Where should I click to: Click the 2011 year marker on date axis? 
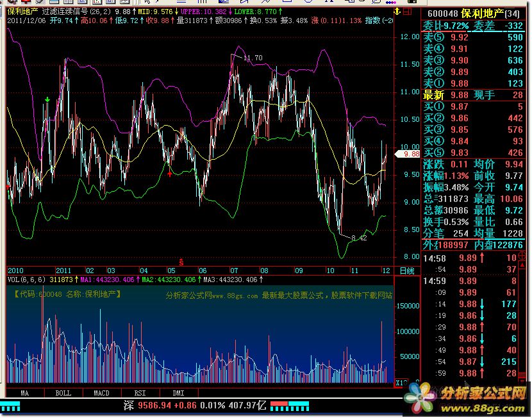[x=63, y=271]
